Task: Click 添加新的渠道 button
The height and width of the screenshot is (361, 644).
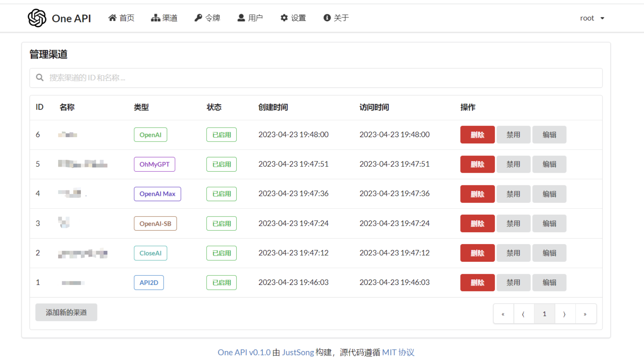Action: pos(66,312)
